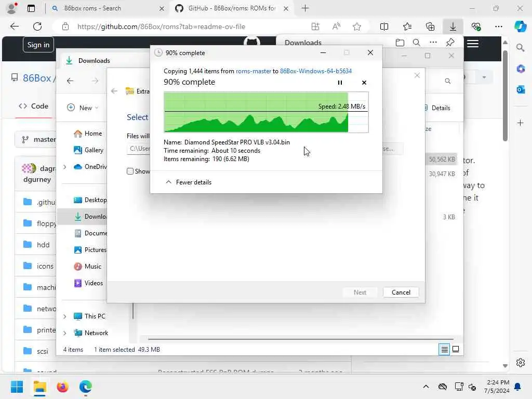Open Videos in the navigation pane
This screenshot has width=532, height=399.
pyautogui.click(x=88, y=283)
